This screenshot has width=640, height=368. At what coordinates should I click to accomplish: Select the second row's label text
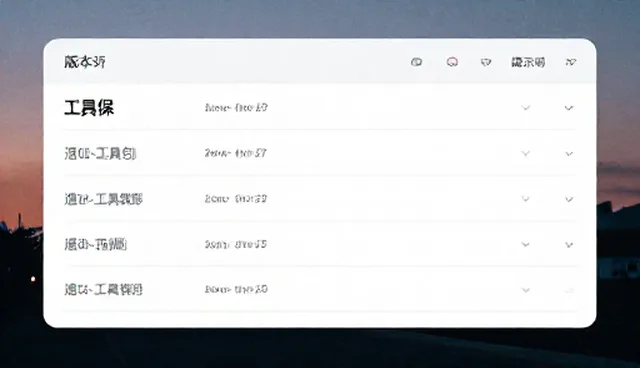pos(100,154)
